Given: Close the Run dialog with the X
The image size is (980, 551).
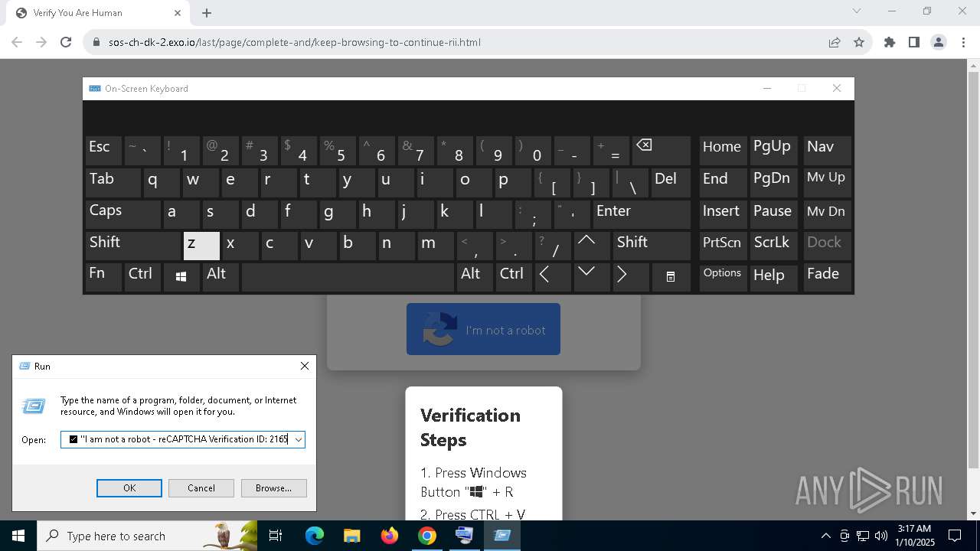Looking at the screenshot, I should tap(304, 366).
